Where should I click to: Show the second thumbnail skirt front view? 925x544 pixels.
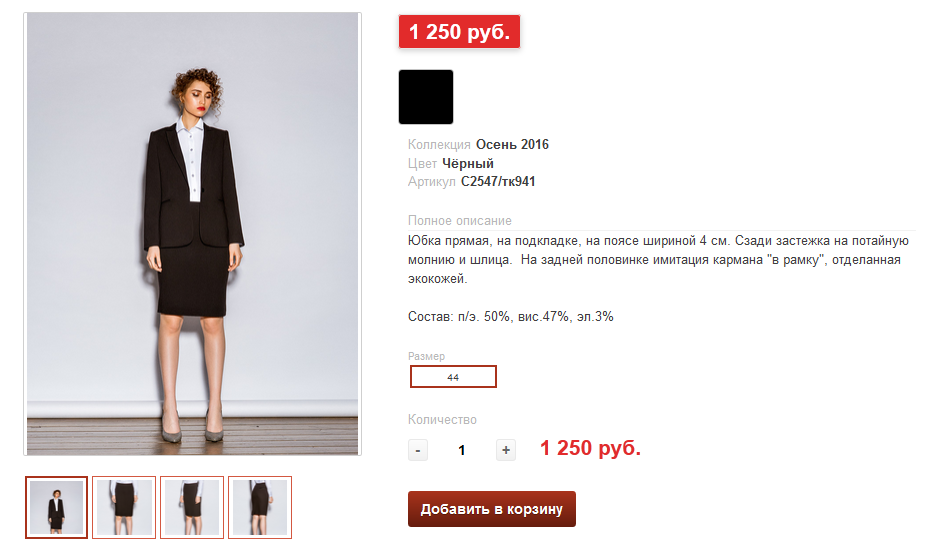pos(124,507)
